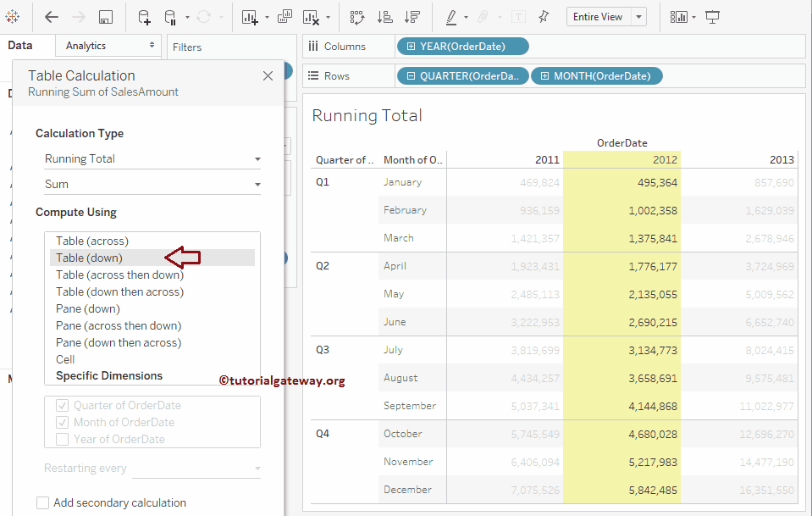Click the Swap Rows and Columns icon
Viewport: 812px width, 516px height.
pyautogui.click(x=356, y=17)
